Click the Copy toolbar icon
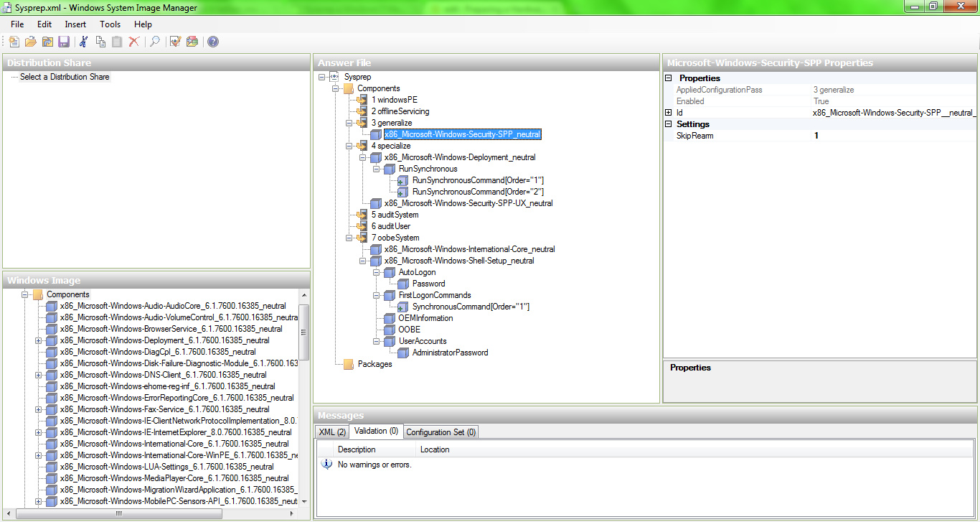 click(x=100, y=42)
